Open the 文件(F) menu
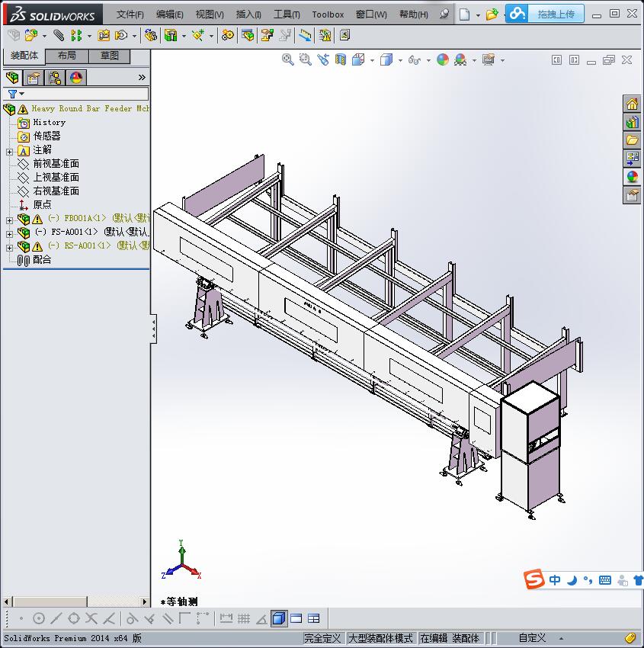The width and height of the screenshot is (644, 648). tap(130, 14)
